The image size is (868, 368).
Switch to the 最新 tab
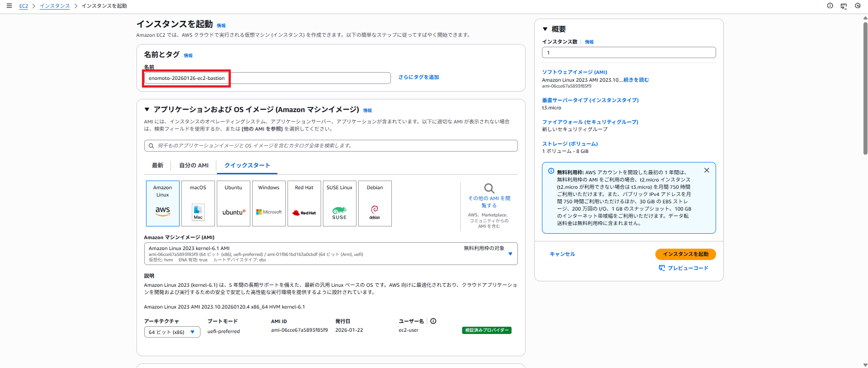tap(157, 166)
